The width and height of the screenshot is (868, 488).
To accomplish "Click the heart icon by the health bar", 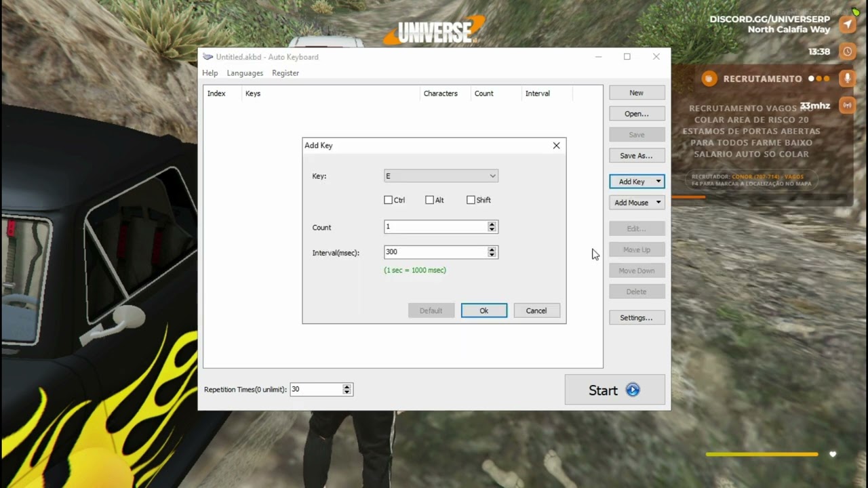I will pos(833,454).
